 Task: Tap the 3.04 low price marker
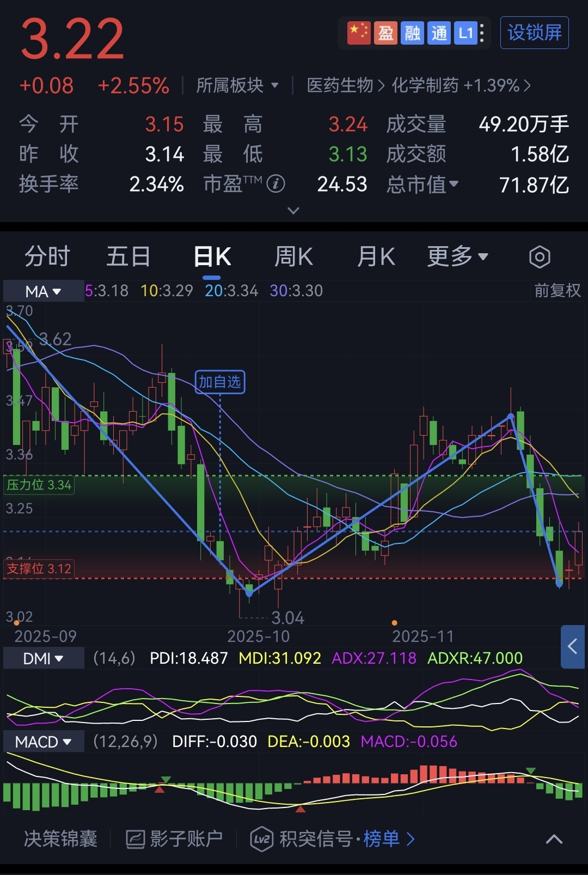pyautogui.click(x=288, y=618)
